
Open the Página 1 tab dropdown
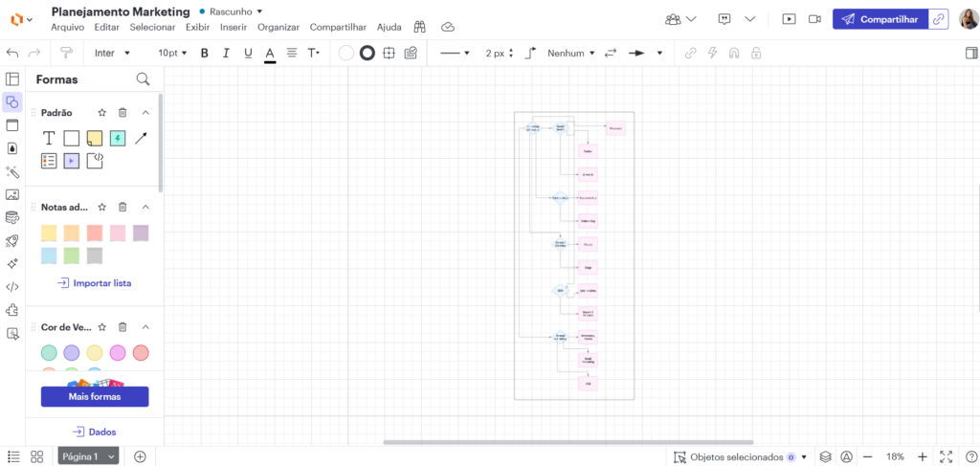pos(88,456)
